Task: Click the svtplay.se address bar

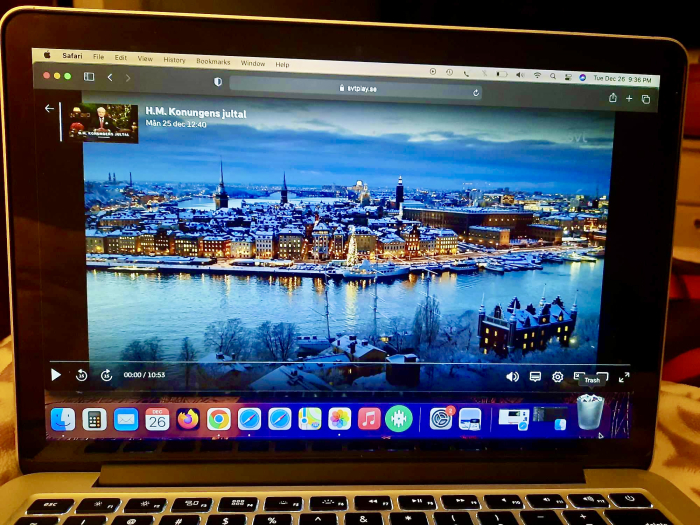Action: (355, 88)
